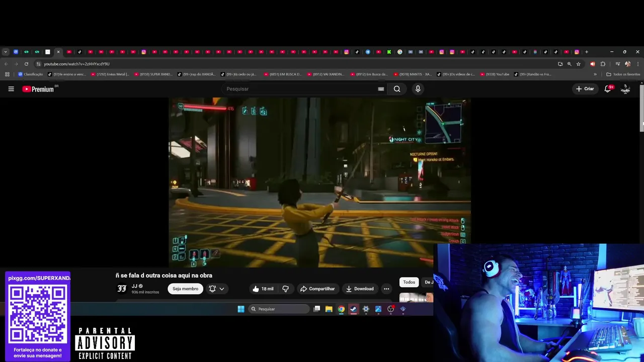
Task: Open a new tab with plus button
Action: click(x=586, y=52)
